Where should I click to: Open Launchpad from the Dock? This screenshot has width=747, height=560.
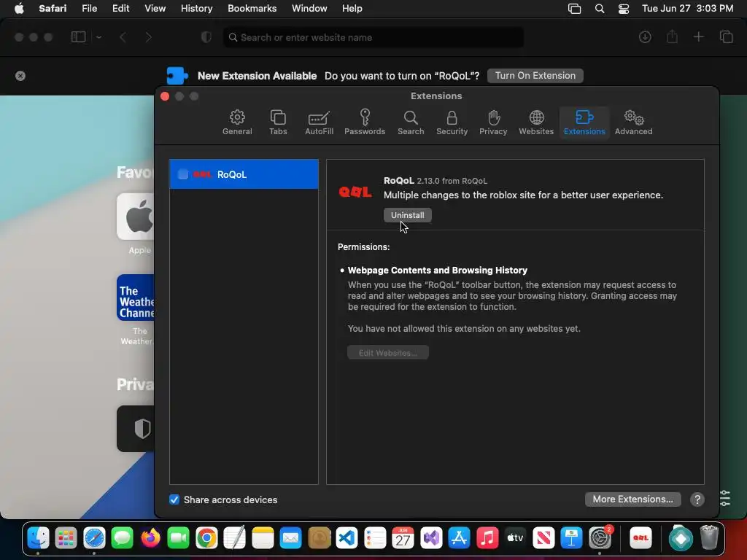66,538
